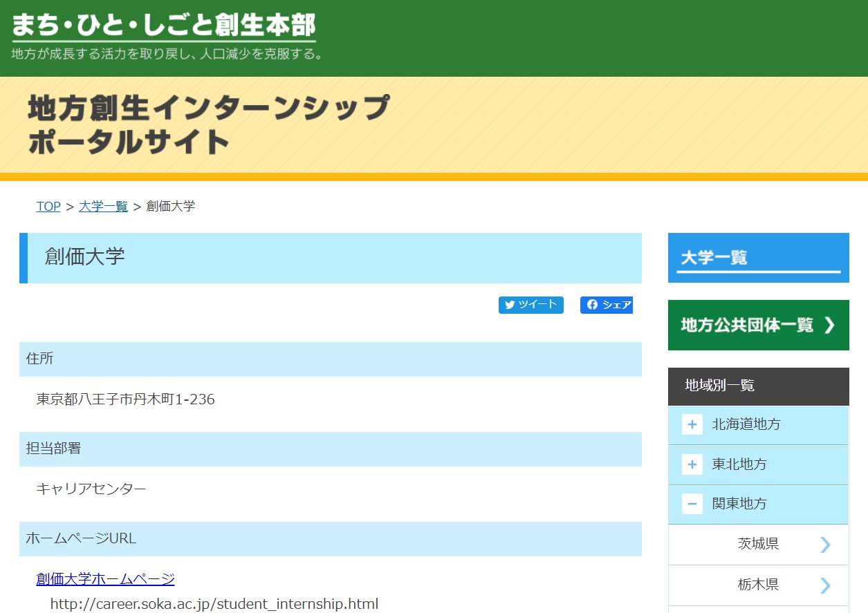Select the 関東地方 region label
This screenshot has height=613, width=868.
pos(739,504)
